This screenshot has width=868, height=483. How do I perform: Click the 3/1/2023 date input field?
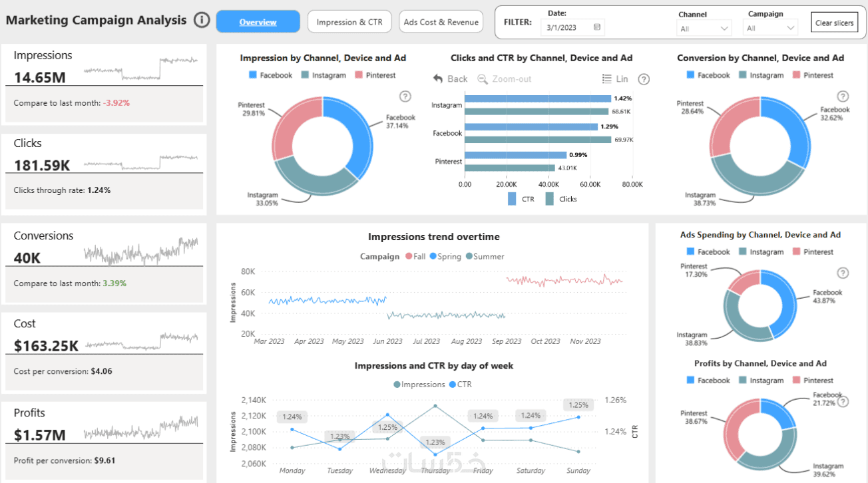[x=570, y=27]
